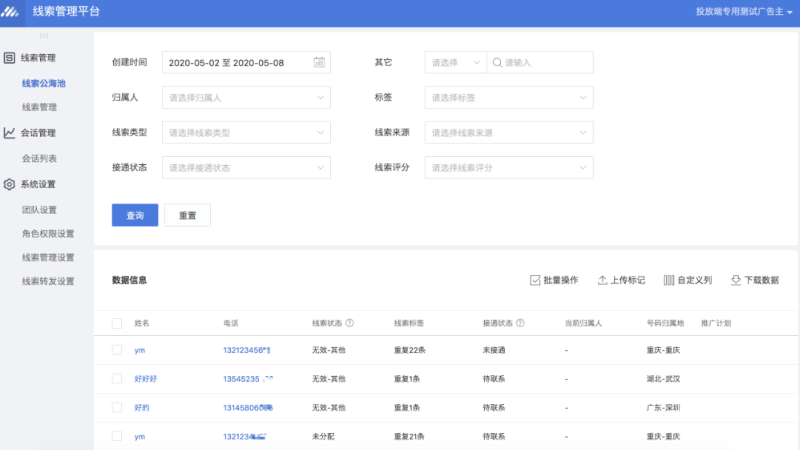Open the 线索来源 dropdown
The image size is (800, 450).
(x=509, y=133)
